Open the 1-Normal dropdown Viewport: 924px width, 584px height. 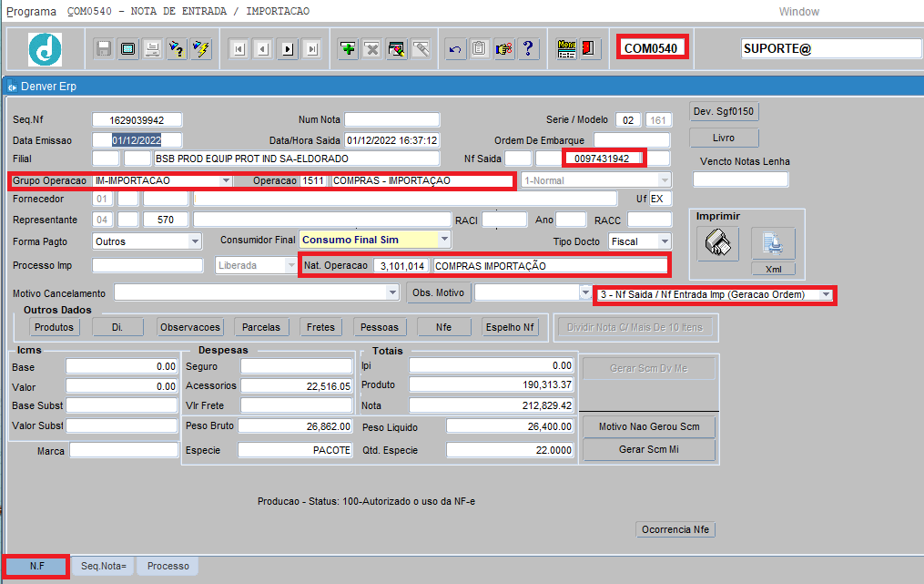(x=665, y=180)
